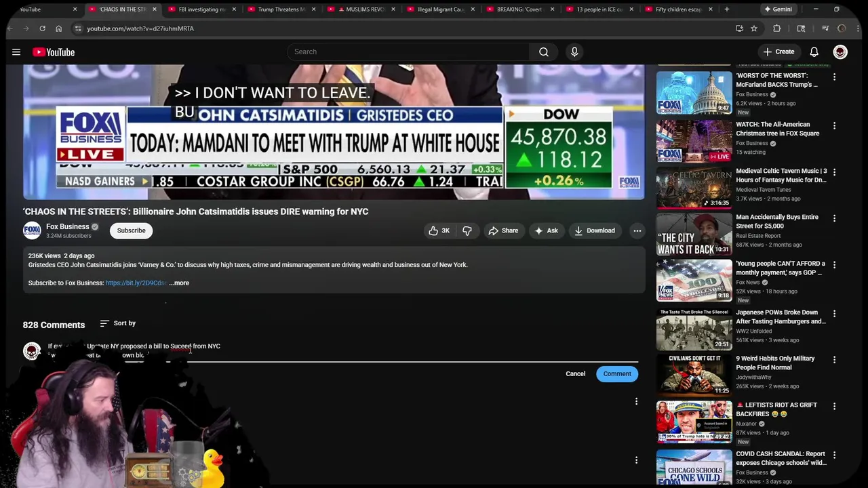Open options for Medieval Celtic Tavern Music

(x=835, y=172)
